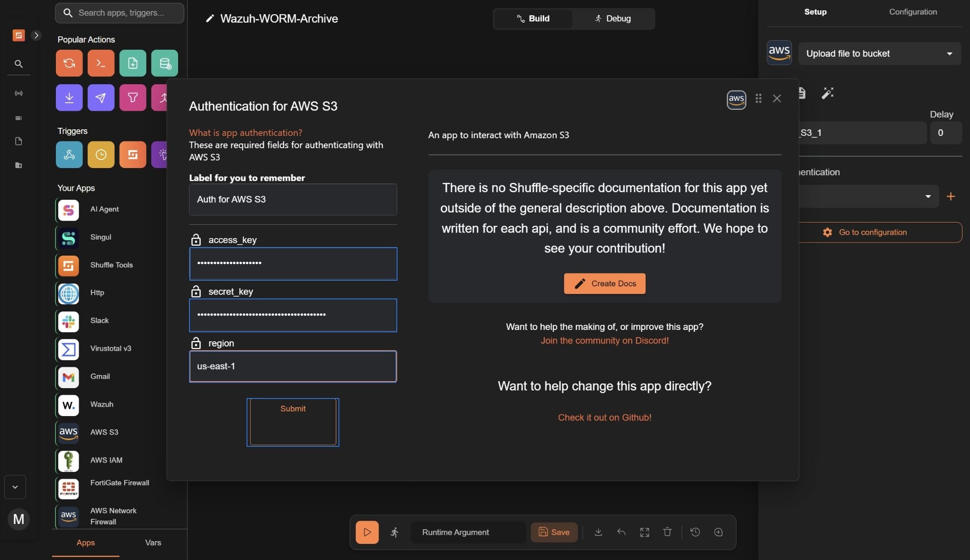Add the terminal prompt popular action
Viewport: 970px width, 560px height.
click(x=101, y=63)
